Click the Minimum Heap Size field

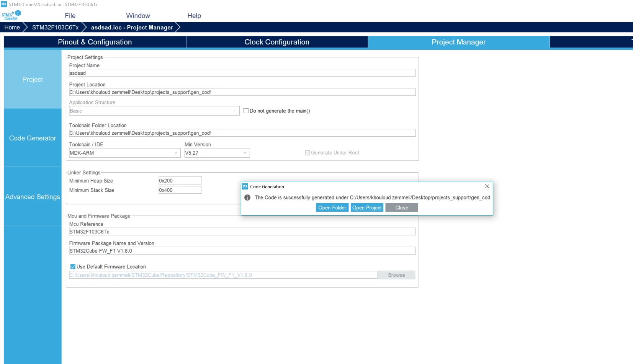pyautogui.click(x=180, y=181)
